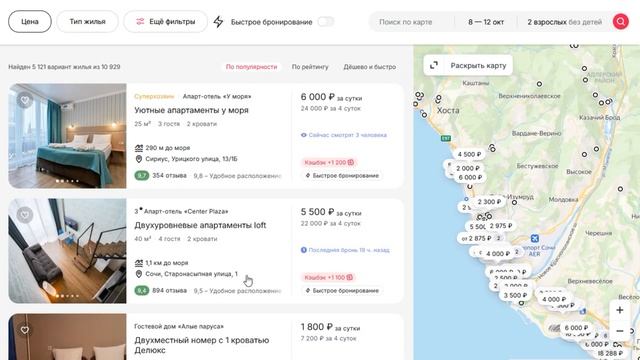Select the 3 500 ₽ map price marker
Image resolution: width=640 pixels, height=360 pixels.
[x=515, y=295]
